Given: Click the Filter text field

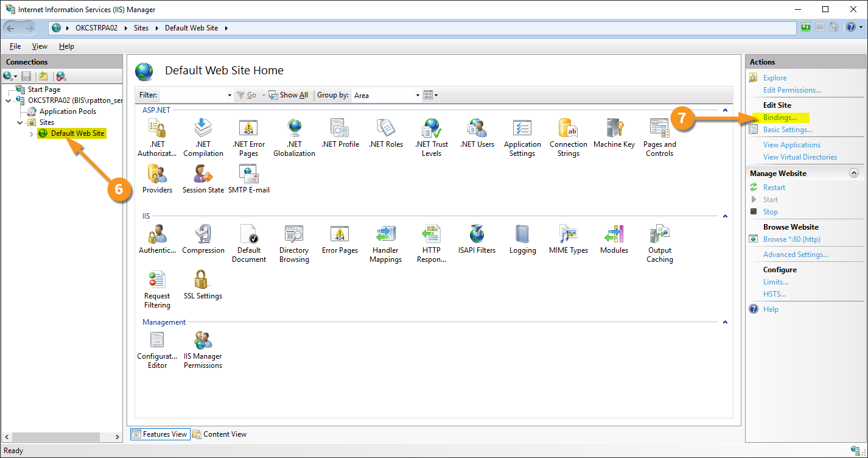Looking at the screenshot, I should point(193,95).
